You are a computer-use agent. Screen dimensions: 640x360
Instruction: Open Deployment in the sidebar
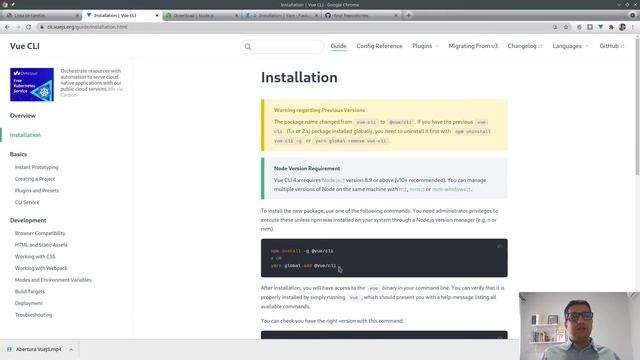coord(29,303)
